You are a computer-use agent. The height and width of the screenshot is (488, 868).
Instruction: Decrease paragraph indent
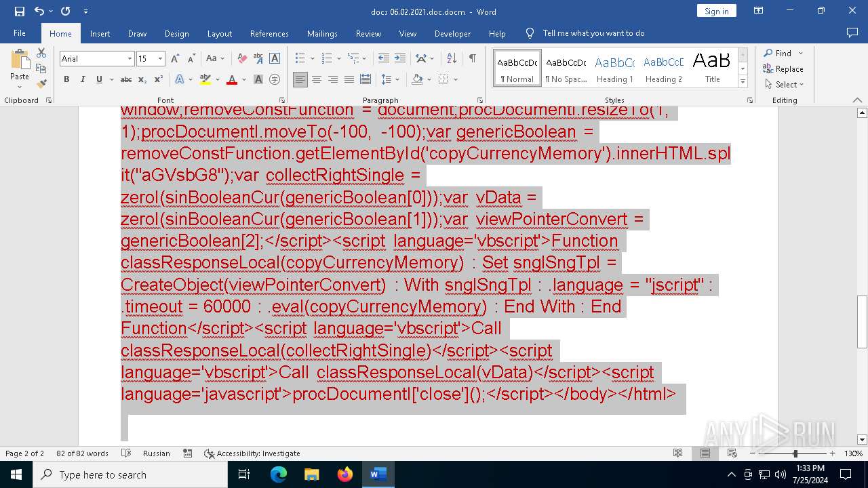[384, 59]
